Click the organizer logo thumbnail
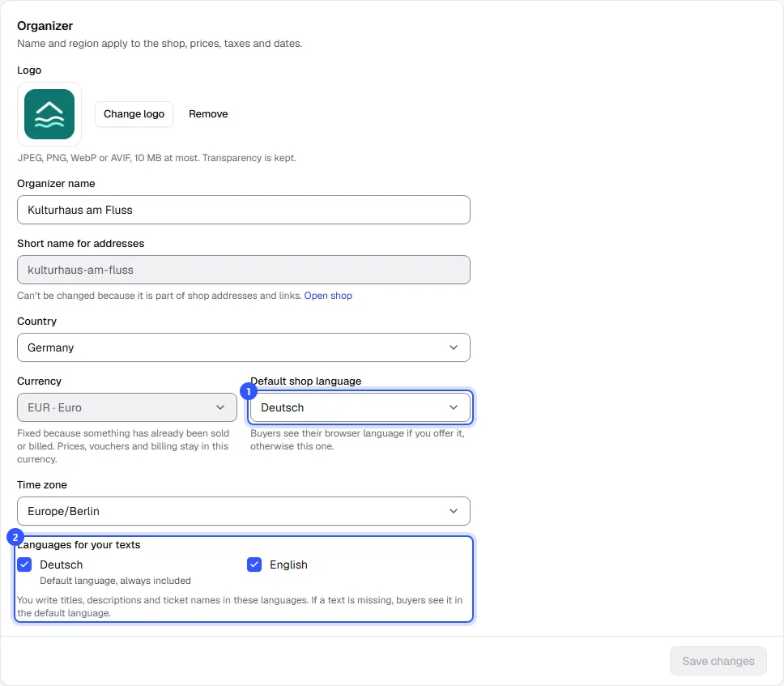Screen dimensions: 784x686 click(x=49, y=114)
